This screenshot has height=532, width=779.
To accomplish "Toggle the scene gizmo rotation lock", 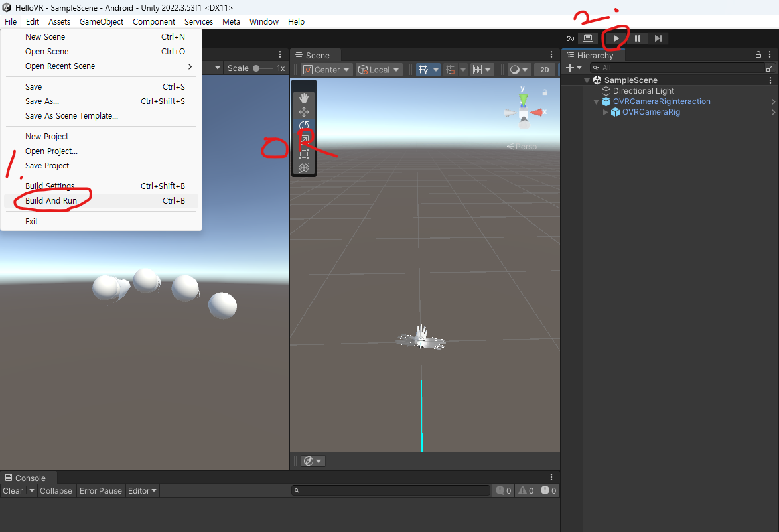I will [x=545, y=92].
